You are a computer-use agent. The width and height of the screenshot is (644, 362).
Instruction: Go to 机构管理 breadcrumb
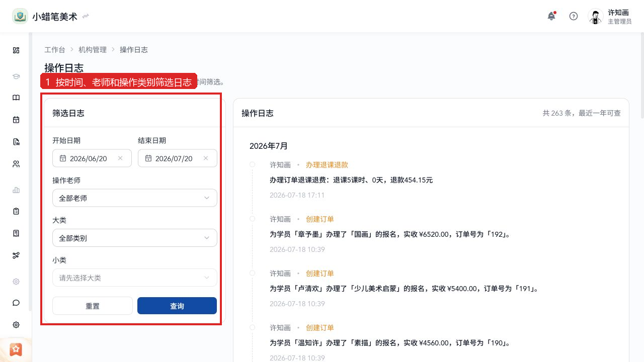click(x=93, y=50)
